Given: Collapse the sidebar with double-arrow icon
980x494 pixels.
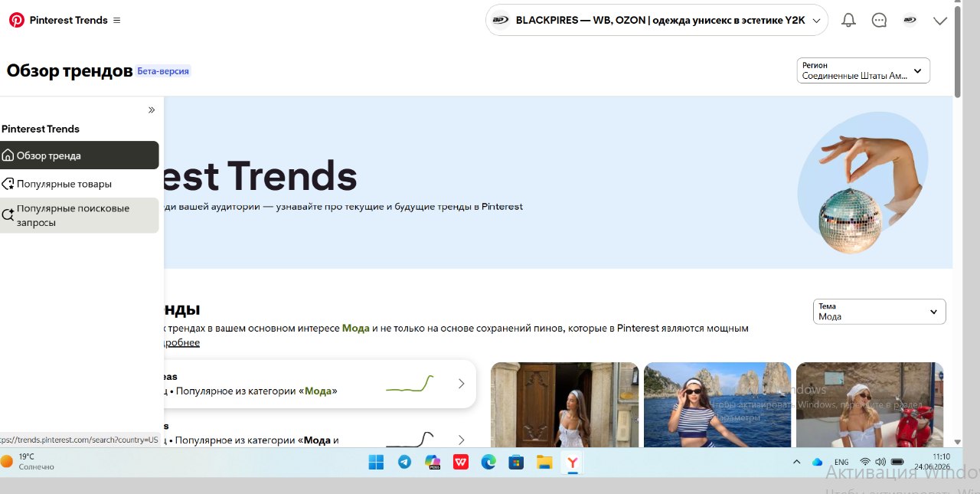Looking at the screenshot, I should [x=152, y=110].
